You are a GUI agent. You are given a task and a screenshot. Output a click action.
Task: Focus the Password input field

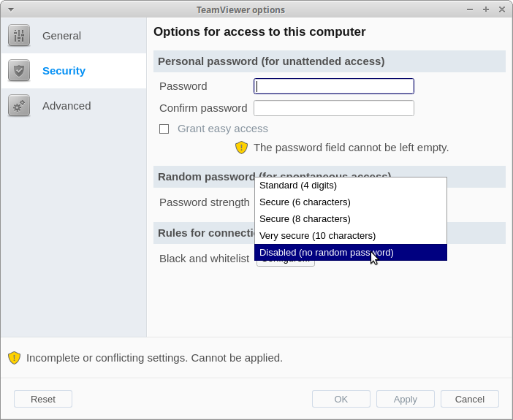coord(334,86)
